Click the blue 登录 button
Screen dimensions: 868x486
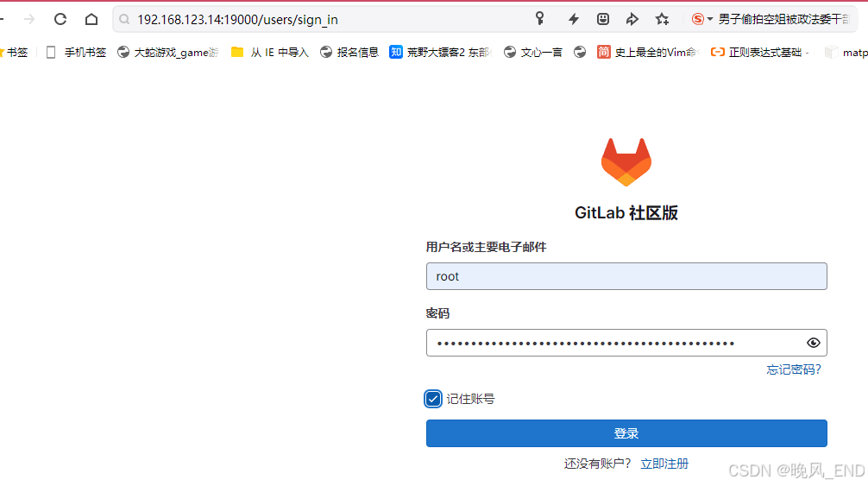pyautogui.click(x=626, y=432)
